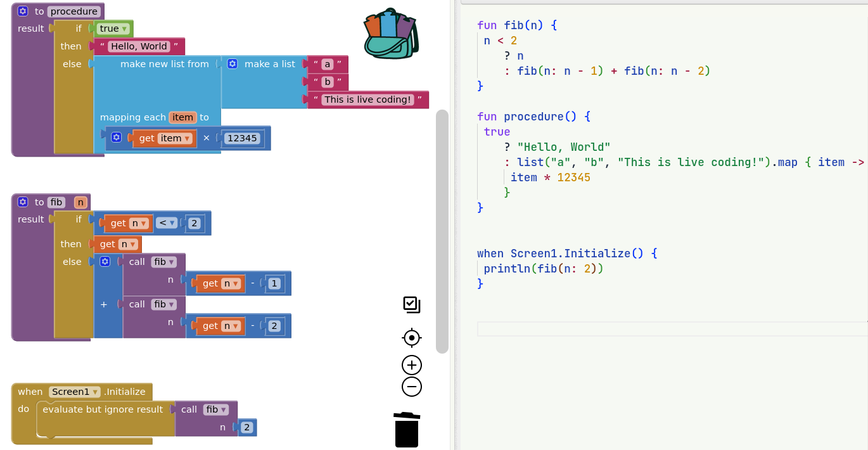Open mutator gear on the addition block

[x=105, y=262]
